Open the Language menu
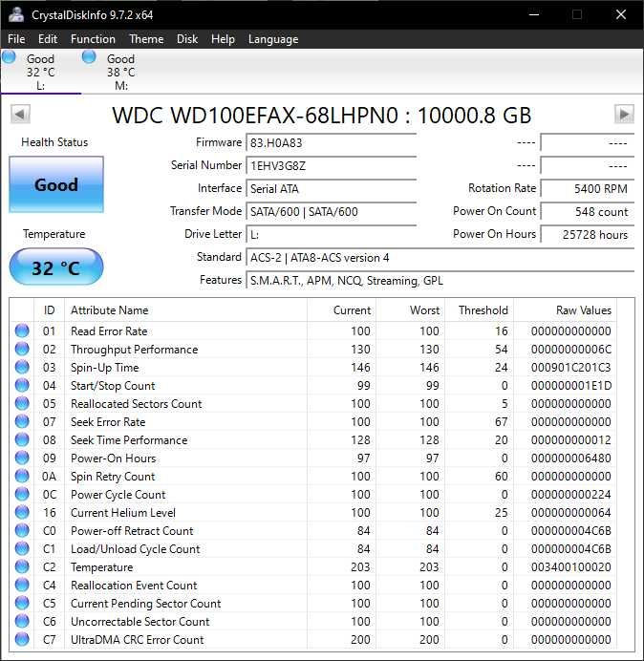This screenshot has height=661, width=644. coord(273,39)
